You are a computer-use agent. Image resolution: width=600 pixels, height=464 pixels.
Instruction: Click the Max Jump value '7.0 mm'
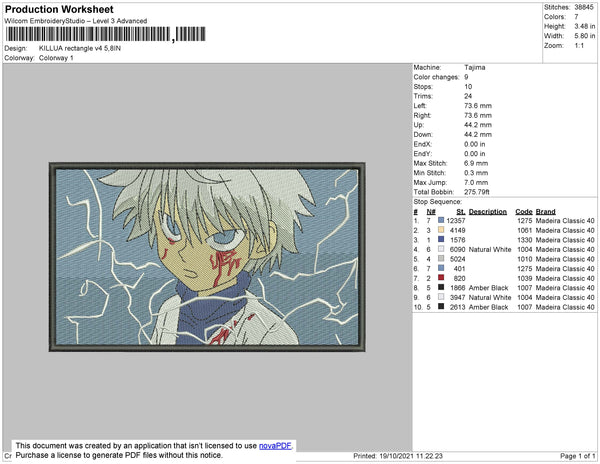476,182
